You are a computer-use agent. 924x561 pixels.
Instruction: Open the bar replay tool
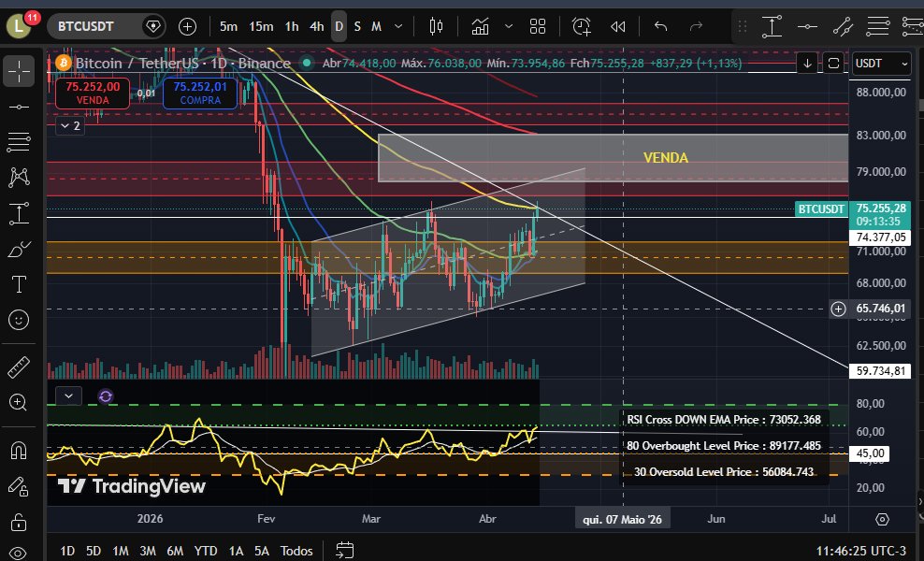pyautogui.click(x=618, y=27)
